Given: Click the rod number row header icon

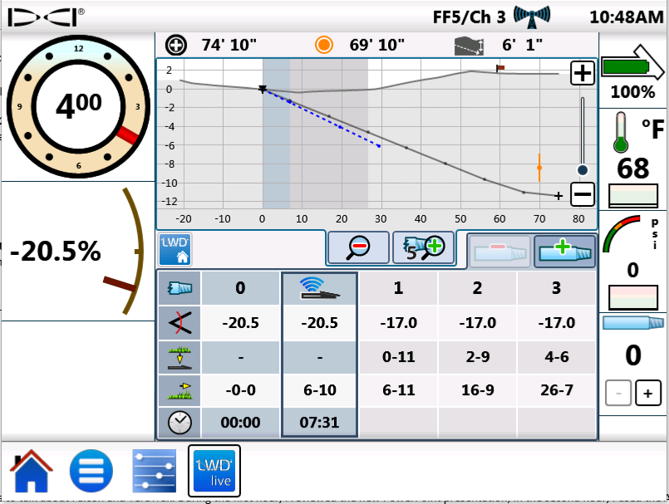Looking at the screenshot, I should pos(180,288).
